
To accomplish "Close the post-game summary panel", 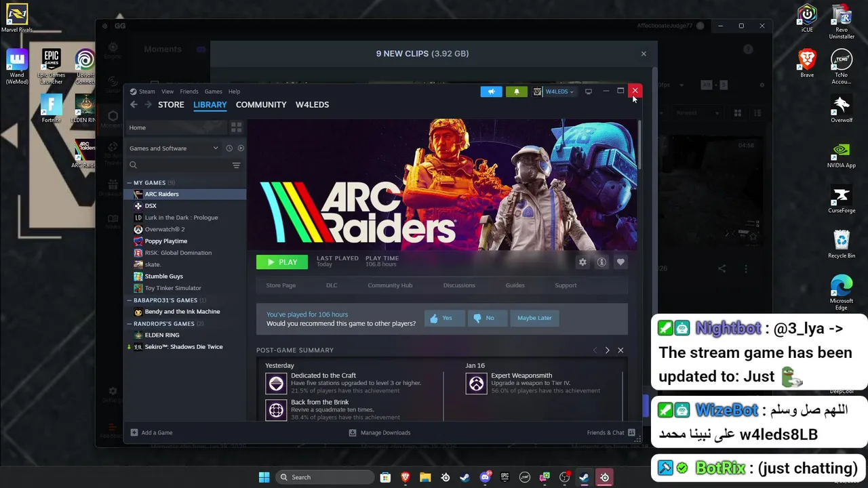I will click(620, 350).
